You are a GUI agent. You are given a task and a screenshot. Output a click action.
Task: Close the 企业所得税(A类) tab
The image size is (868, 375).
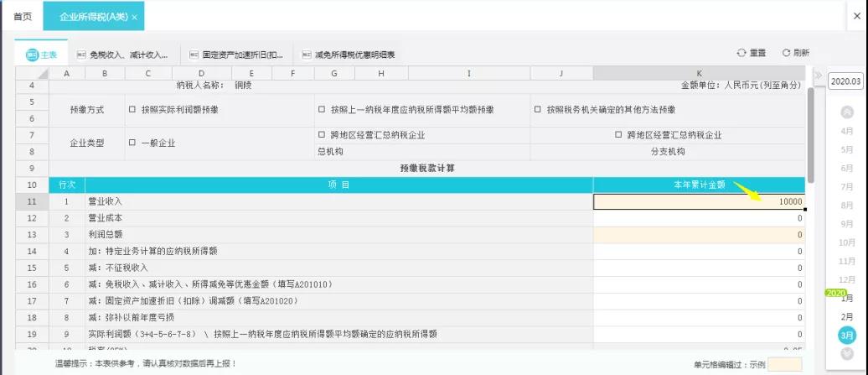pyautogui.click(x=135, y=17)
